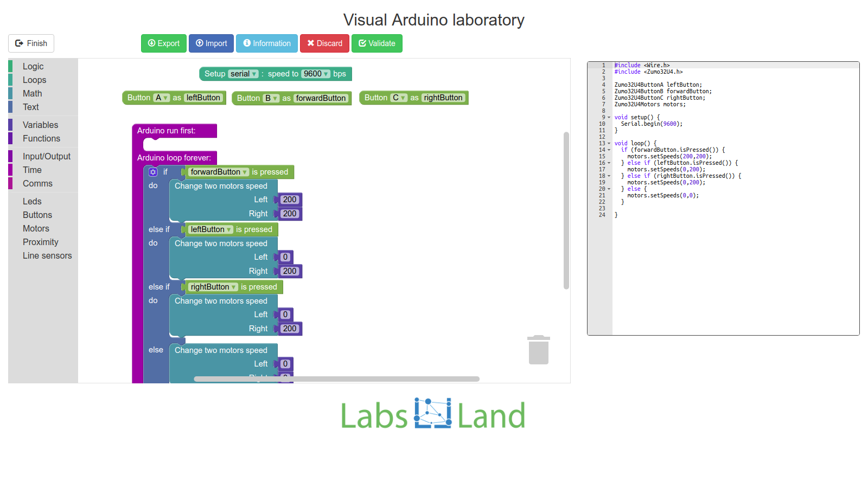Collapse the void setup() code fold arrow
Viewport: 868px width, 488px height.
[x=609, y=118]
